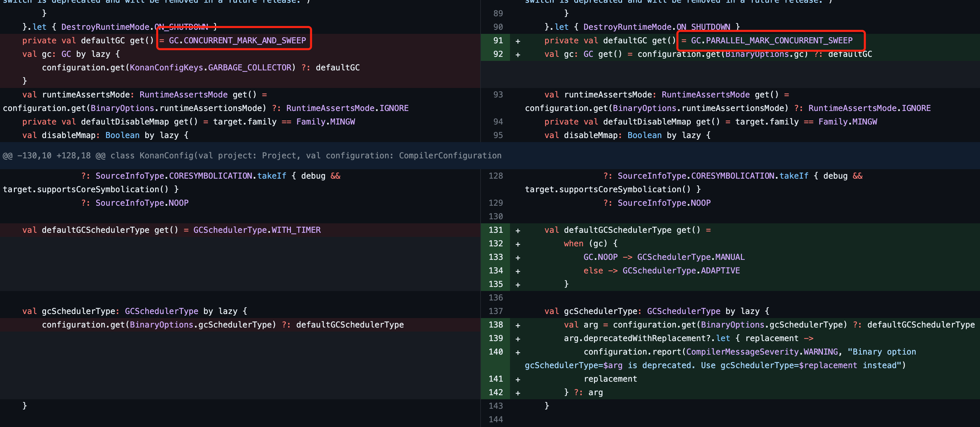
Task: Click the plus marker beside line 131
Action: 518,230
